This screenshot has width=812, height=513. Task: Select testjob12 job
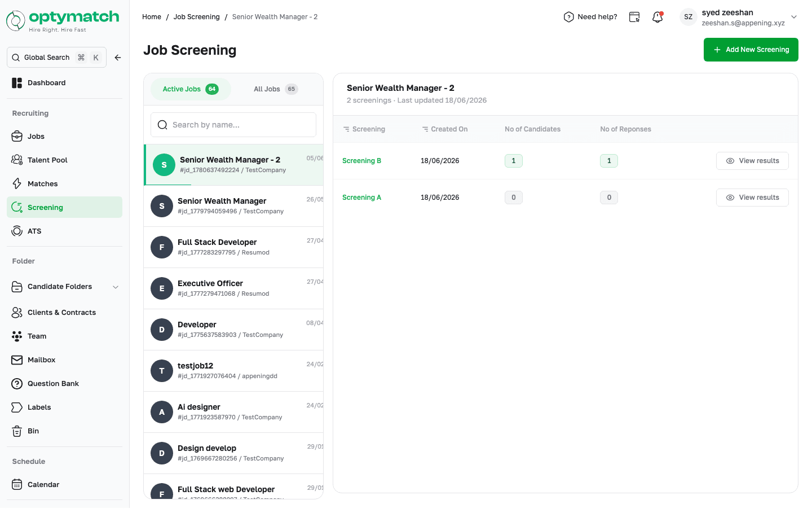point(233,371)
